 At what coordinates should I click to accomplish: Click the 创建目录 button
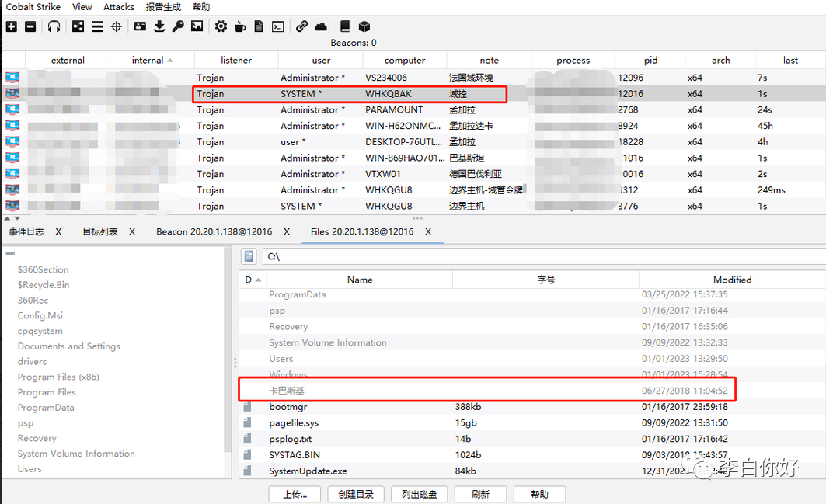tap(356, 494)
